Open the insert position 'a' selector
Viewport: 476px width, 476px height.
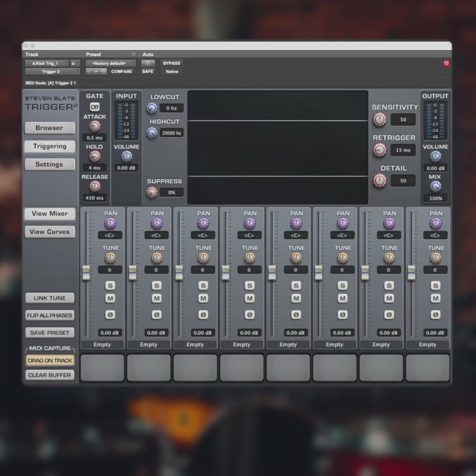[75, 63]
